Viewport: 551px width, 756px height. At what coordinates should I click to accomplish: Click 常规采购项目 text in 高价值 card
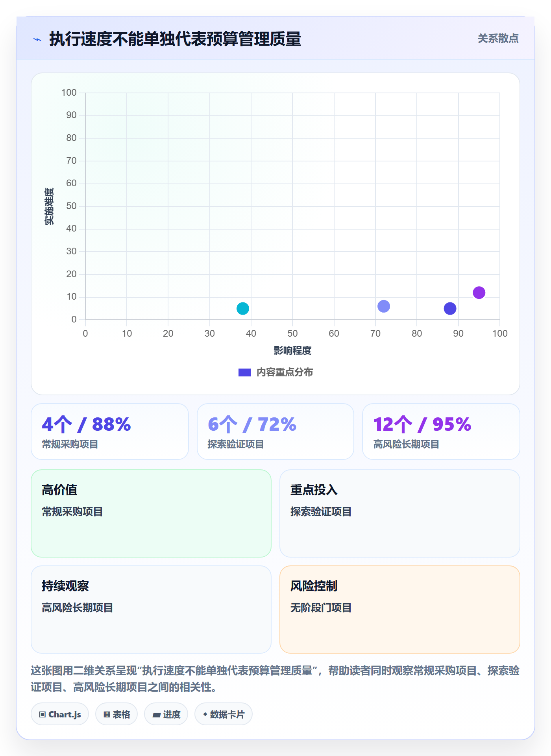click(72, 512)
